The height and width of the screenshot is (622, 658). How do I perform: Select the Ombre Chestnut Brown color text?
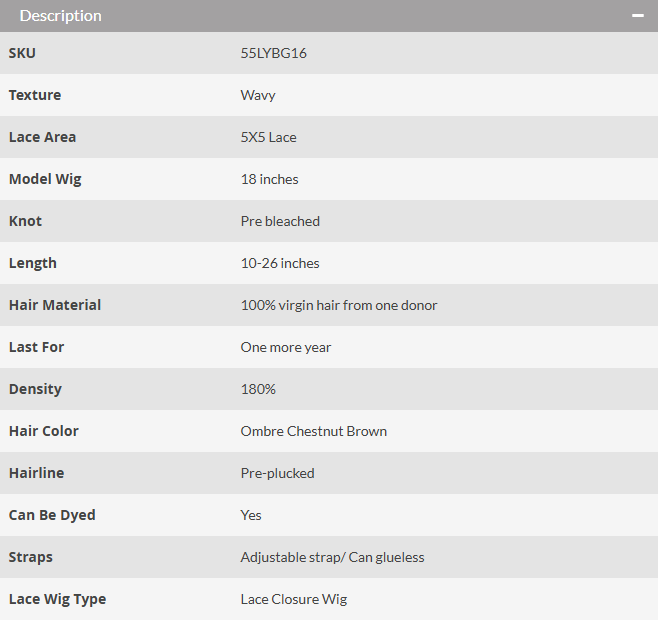pos(313,431)
